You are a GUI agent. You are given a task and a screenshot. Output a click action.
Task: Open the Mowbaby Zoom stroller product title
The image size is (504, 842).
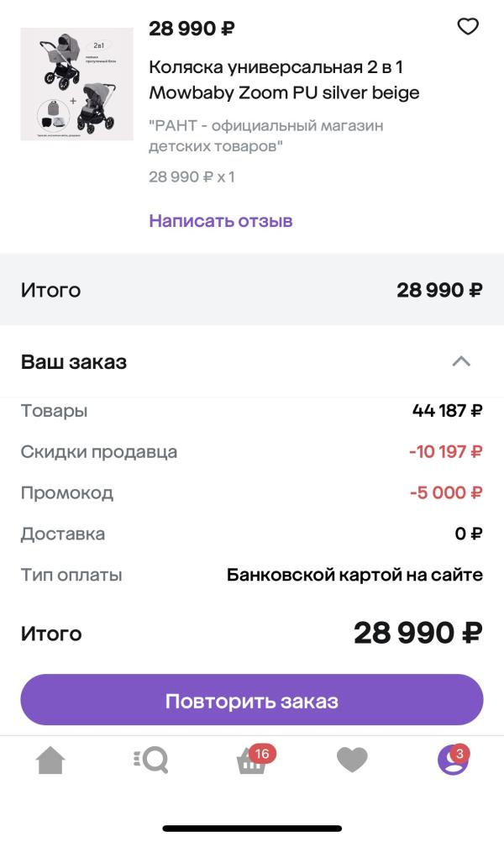pos(283,80)
